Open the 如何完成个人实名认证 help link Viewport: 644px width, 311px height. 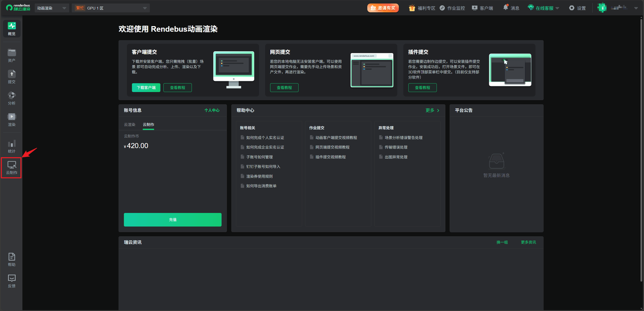[x=265, y=138]
